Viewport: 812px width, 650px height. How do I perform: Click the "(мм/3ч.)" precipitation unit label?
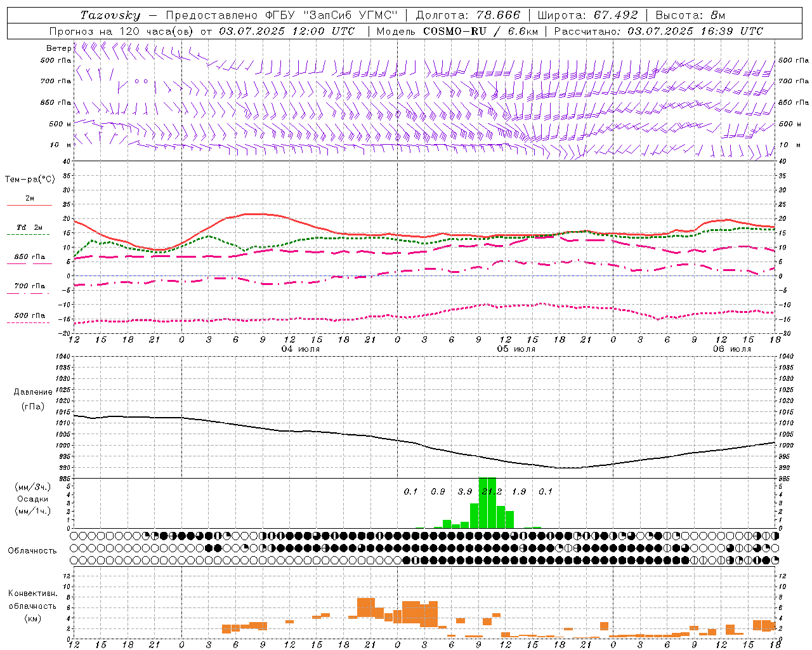coord(33,487)
